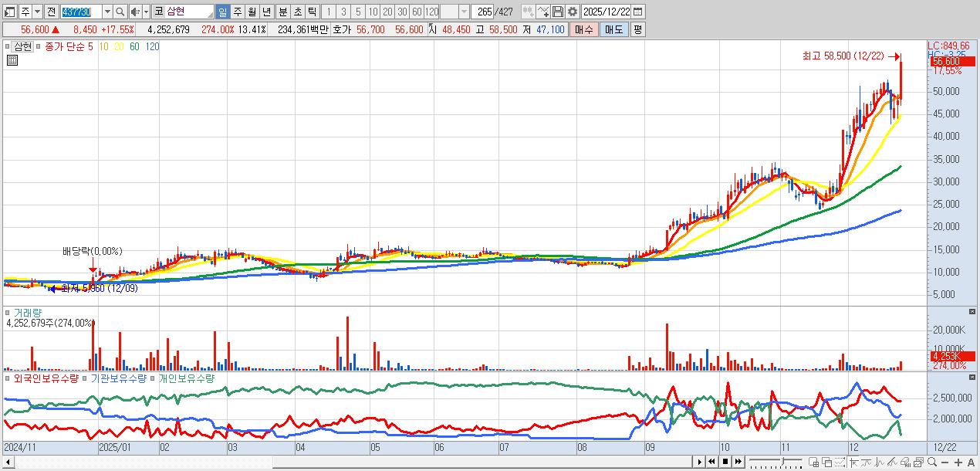The image size is (980, 471).
Task: Select the 3 interval preset
Action: (343, 12)
